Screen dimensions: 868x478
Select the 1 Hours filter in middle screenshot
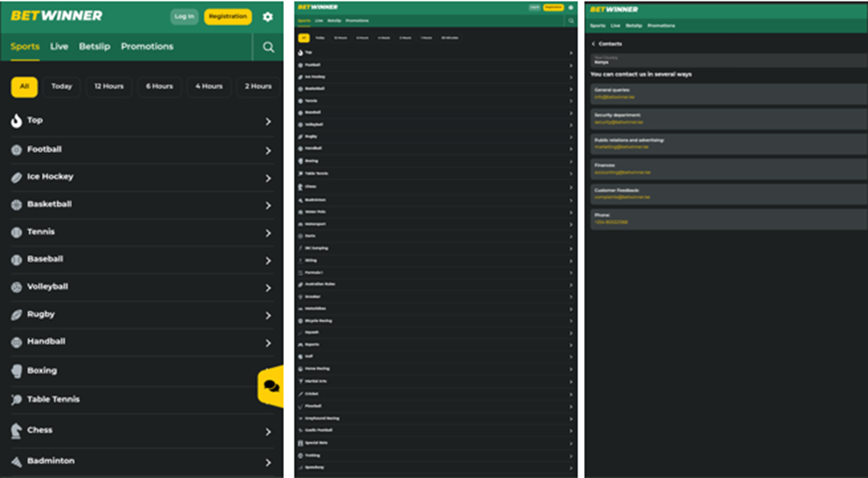pos(426,38)
